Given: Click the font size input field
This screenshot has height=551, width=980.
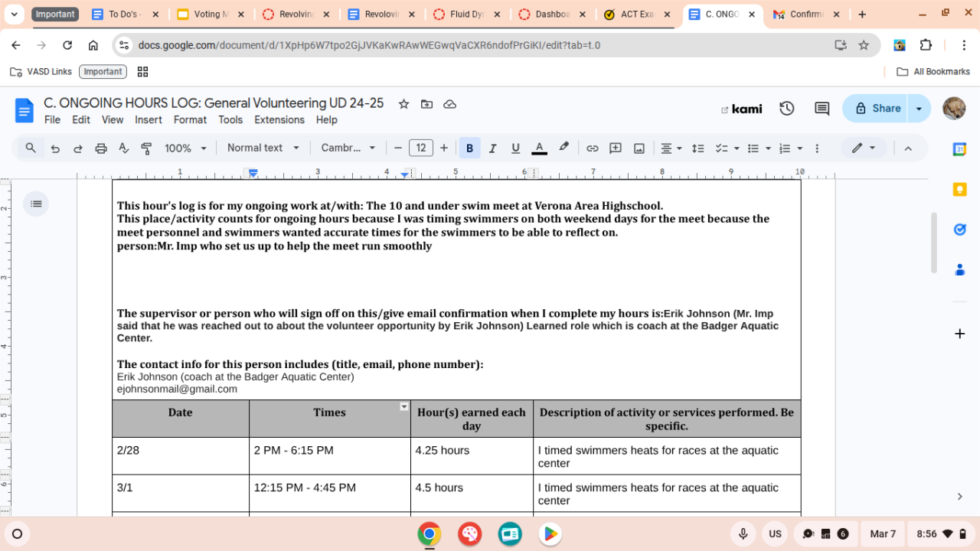Looking at the screenshot, I should click(x=421, y=148).
